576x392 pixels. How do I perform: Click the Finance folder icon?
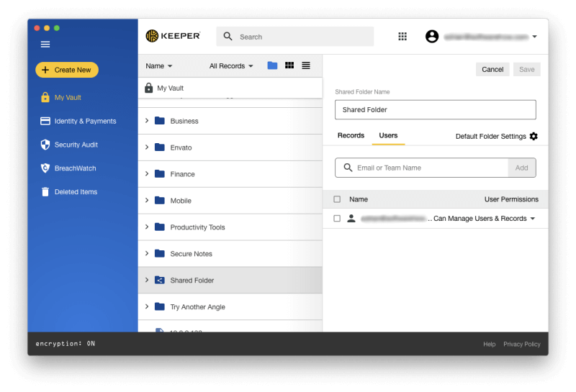tap(160, 173)
